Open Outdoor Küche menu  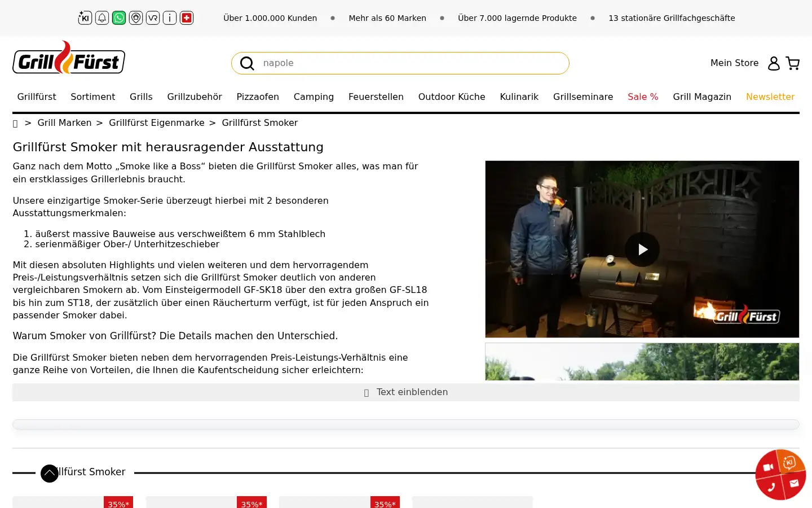tap(452, 97)
